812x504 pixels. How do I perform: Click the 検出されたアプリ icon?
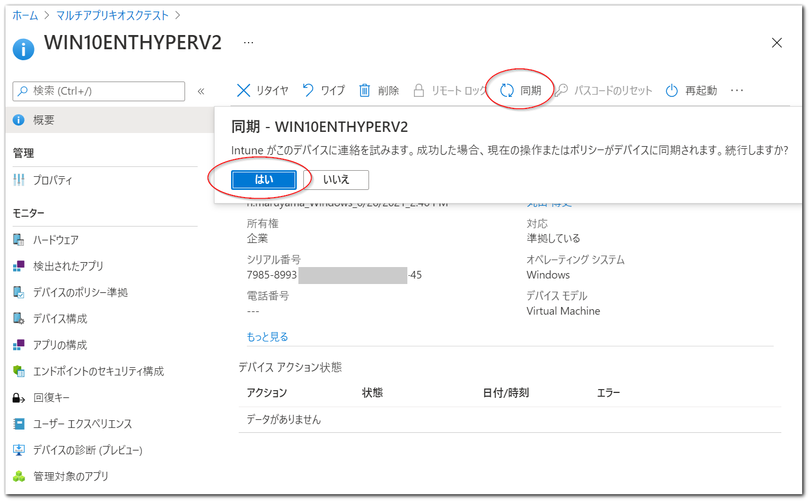(19, 266)
